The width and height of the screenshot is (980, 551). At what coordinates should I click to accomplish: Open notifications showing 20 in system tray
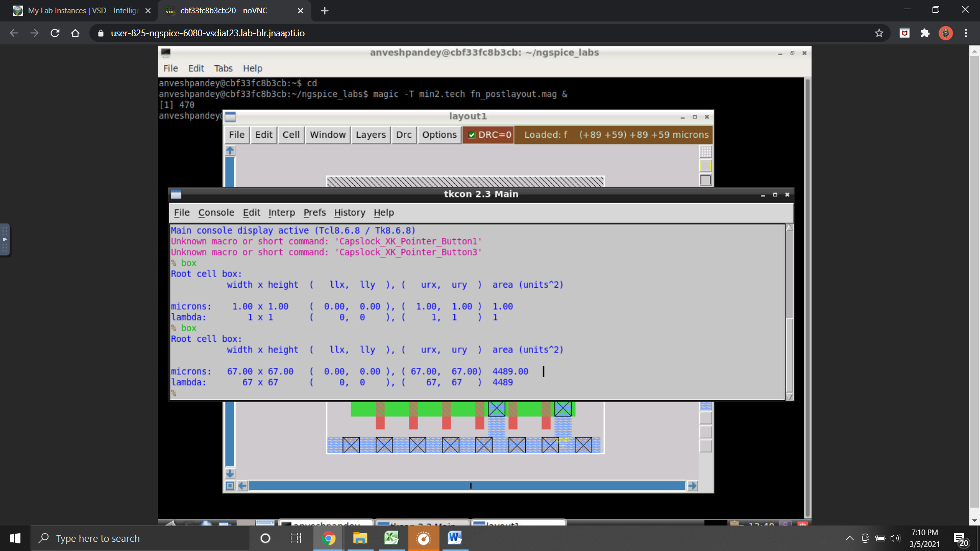tap(962, 538)
